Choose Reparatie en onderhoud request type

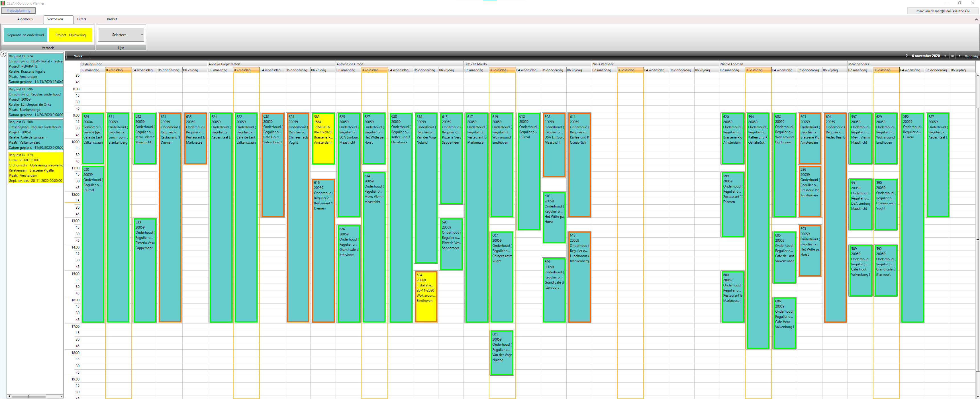25,35
